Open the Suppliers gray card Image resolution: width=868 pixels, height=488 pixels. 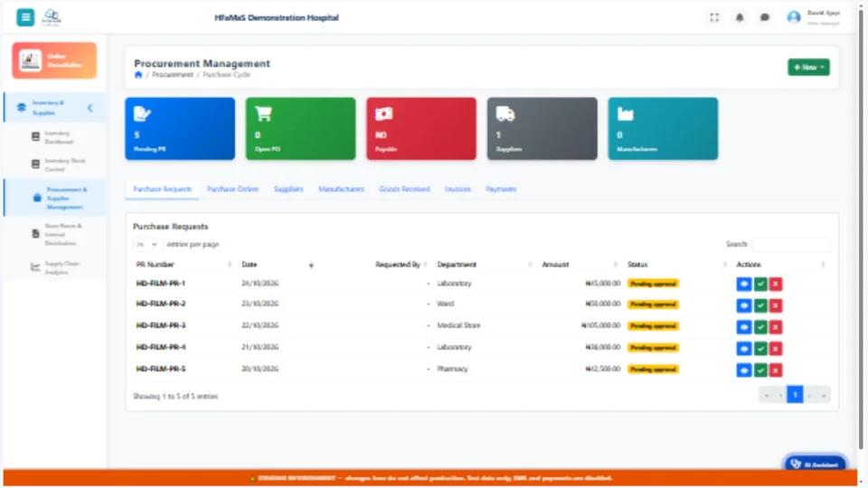click(x=542, y=128)
